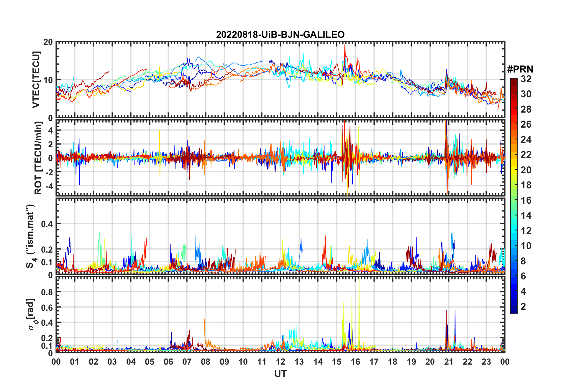The height and width of the screenshot is (392, 561).
Task: Click the ROT y-axis tick label -4
Action: point(49,186)
